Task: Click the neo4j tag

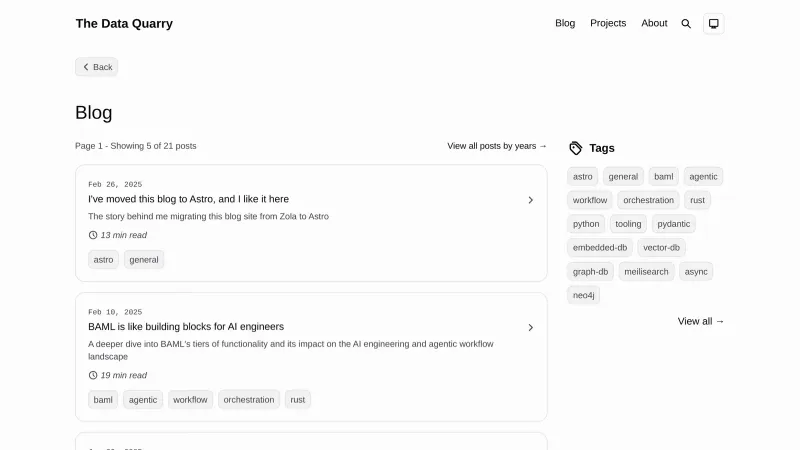Action: (x=583, y=295)
